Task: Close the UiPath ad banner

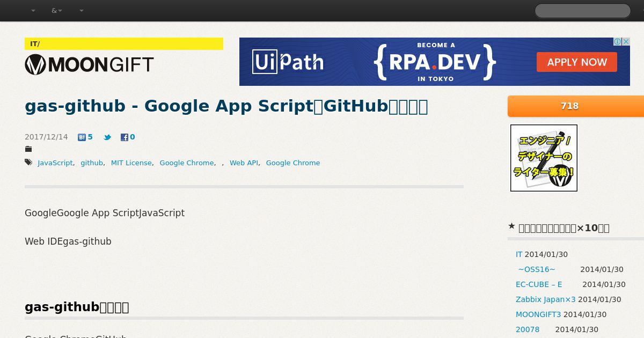Action: 626,42
